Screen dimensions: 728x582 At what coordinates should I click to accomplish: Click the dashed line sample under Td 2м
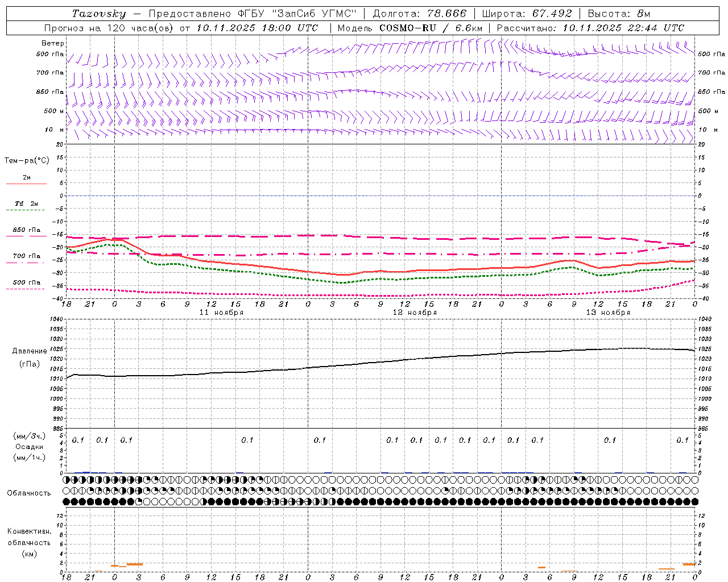coord(26,210)
